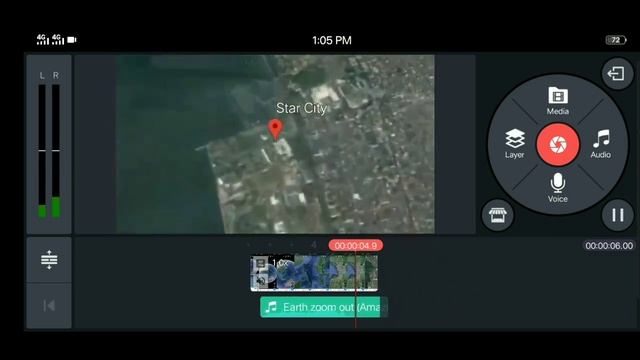Tap the export/back icon at top right

coord(617,73)
